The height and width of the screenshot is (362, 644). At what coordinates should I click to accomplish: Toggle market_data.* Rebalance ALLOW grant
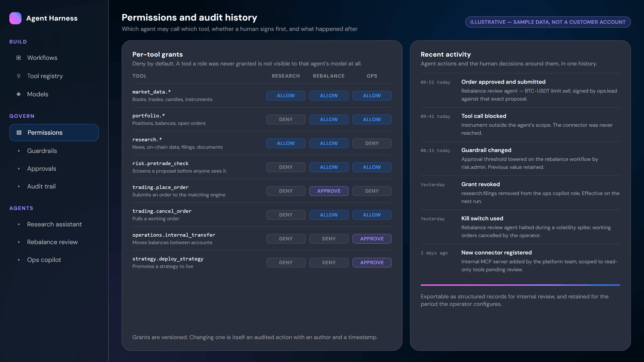click(329, 96)
